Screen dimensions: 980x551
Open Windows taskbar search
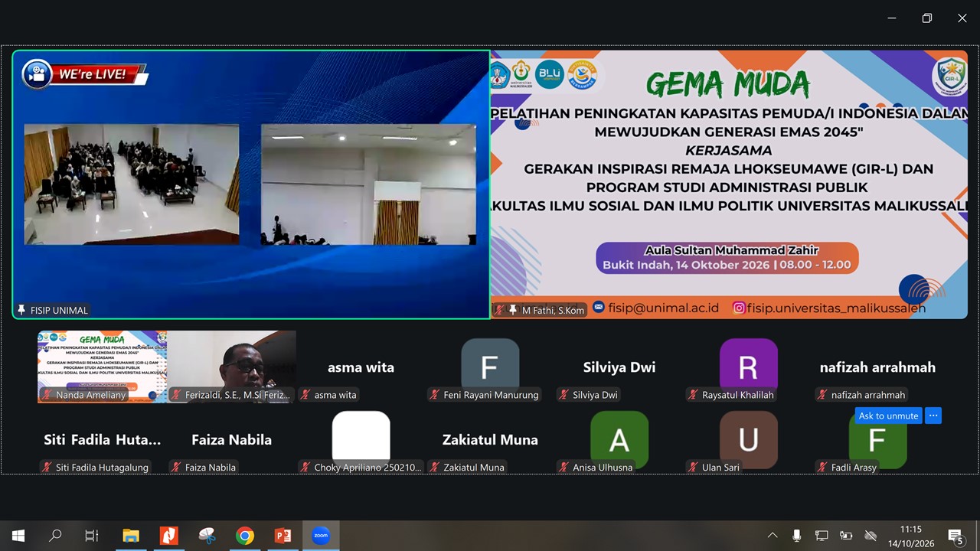coord(55,536)
